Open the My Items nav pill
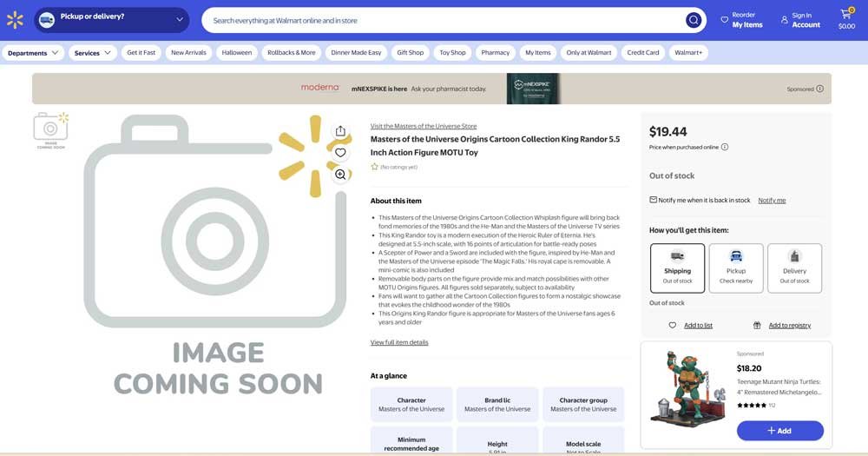The width and height of the screenshot is (868, 456). click(538, 53)
